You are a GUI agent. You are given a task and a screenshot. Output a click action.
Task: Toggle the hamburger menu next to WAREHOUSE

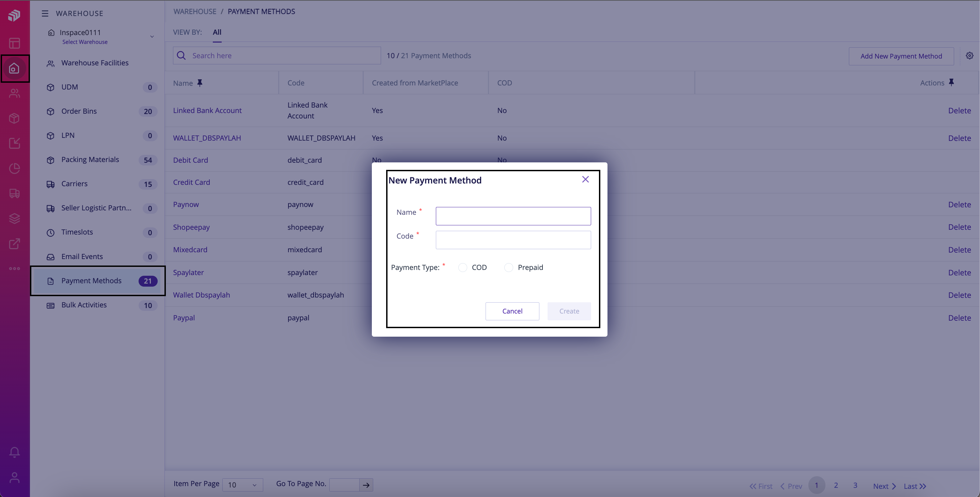click(x=45, y=13)
